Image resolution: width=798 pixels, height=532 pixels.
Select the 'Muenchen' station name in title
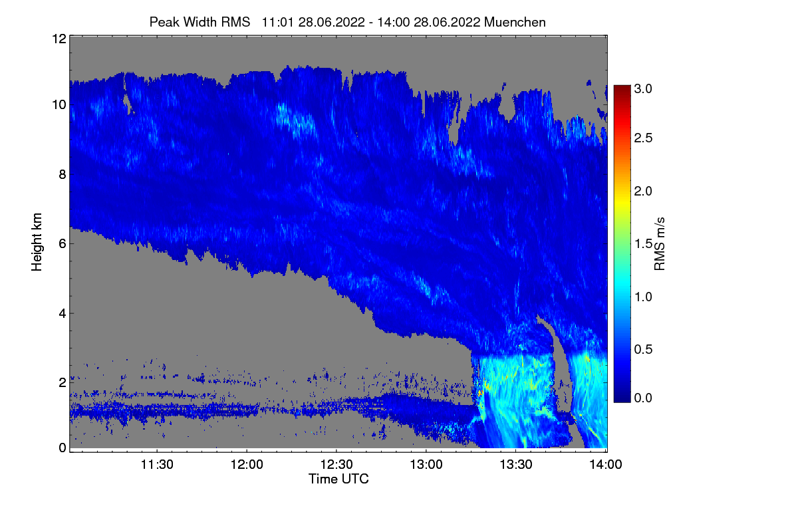(x=515, y=22)
